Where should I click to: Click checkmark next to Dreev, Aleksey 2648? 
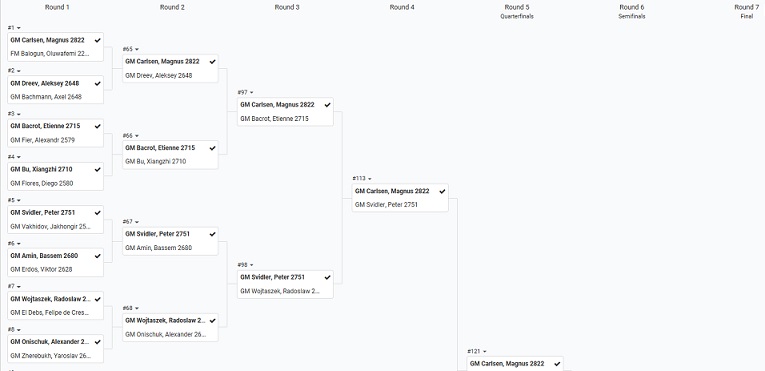98,83
